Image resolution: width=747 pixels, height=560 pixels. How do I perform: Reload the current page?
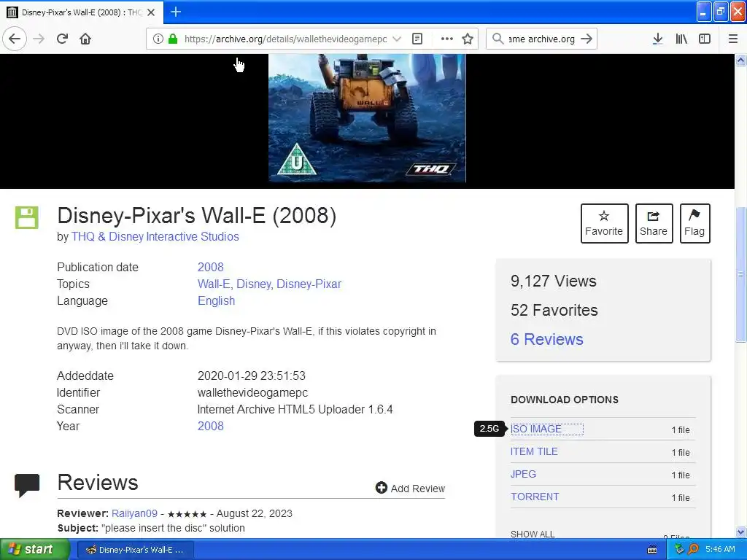(x=62, y=39)
